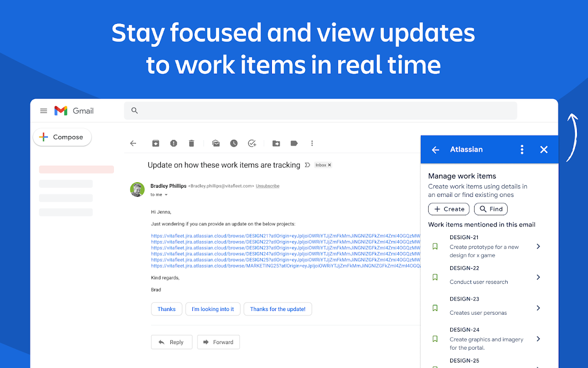Select 'Create graphics and imagery' work item
The image size is (588, 368).
point(486,344)
